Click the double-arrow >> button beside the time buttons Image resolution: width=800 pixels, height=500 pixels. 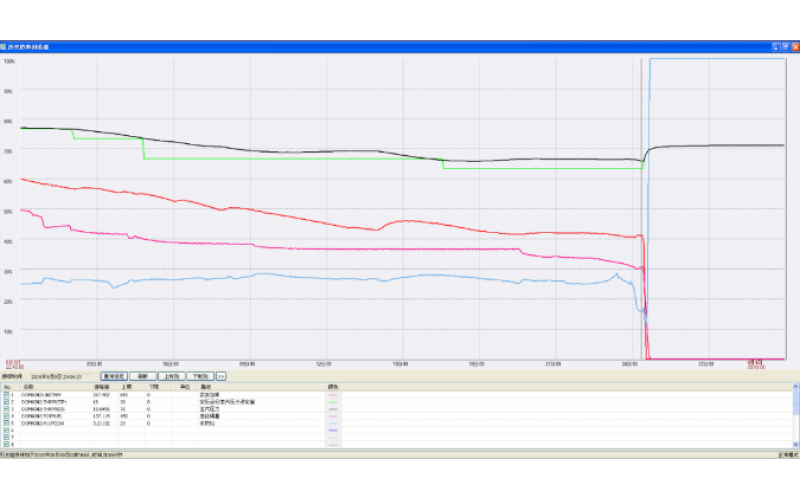pyautogui.click(x=221, y=376)
